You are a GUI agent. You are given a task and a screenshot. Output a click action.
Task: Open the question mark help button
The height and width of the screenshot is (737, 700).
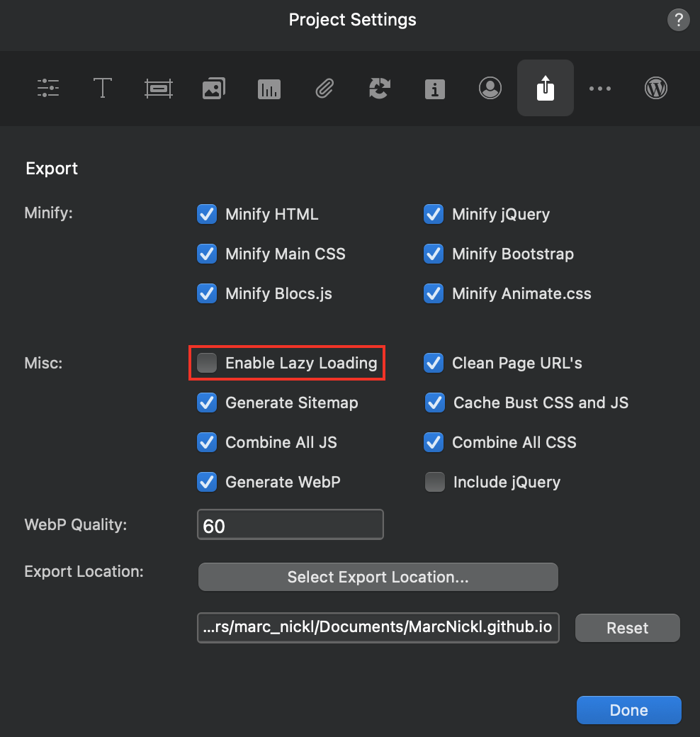coord(678,20)
